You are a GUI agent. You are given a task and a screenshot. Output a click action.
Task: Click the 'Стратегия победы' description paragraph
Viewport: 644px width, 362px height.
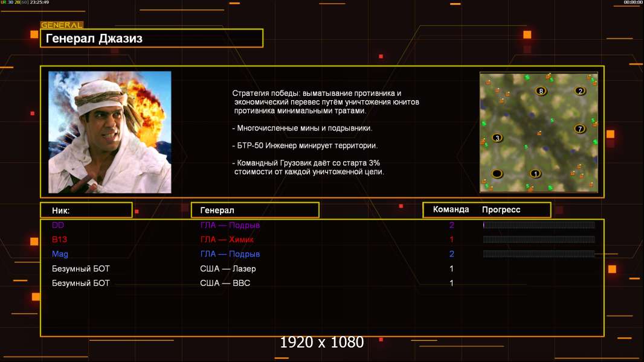pyautogui.click(x=326, y=102)
